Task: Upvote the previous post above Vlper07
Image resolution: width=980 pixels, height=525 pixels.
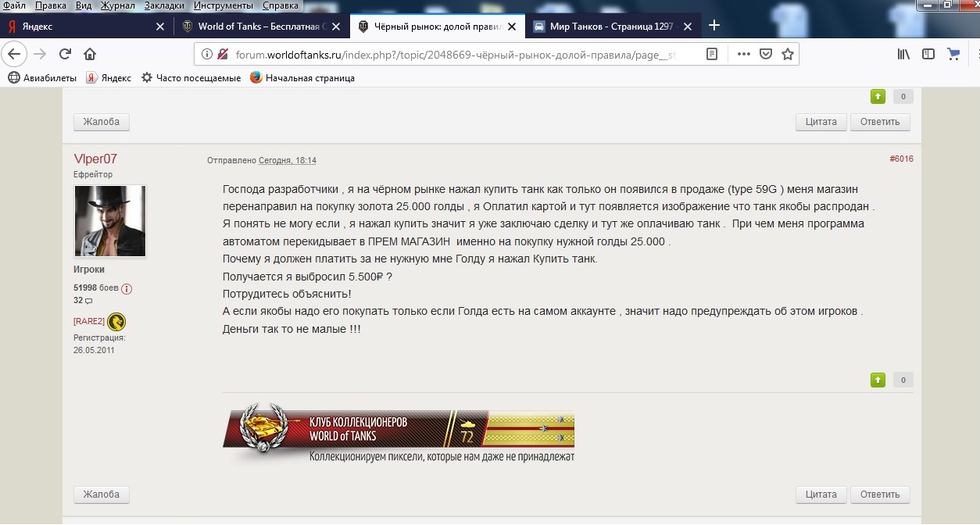Action: point(878,97)
